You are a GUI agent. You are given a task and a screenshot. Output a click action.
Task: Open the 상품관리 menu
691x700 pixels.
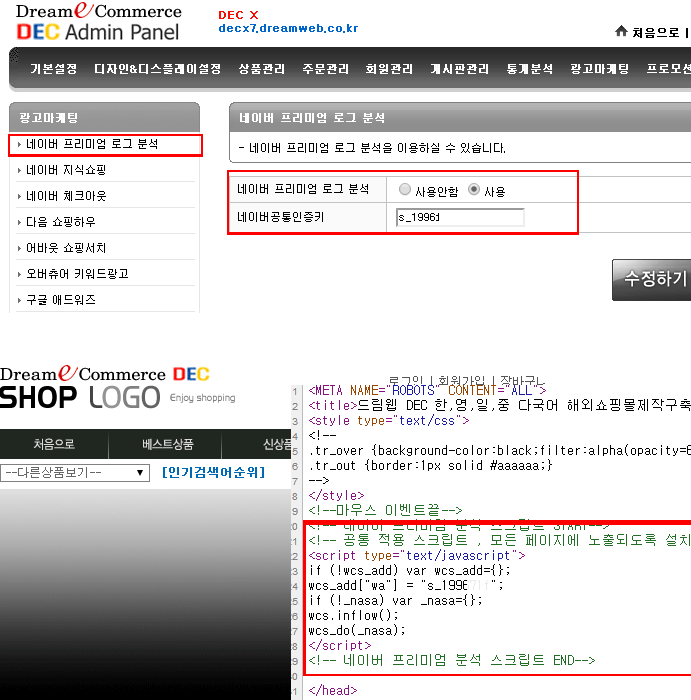point(261,69)
